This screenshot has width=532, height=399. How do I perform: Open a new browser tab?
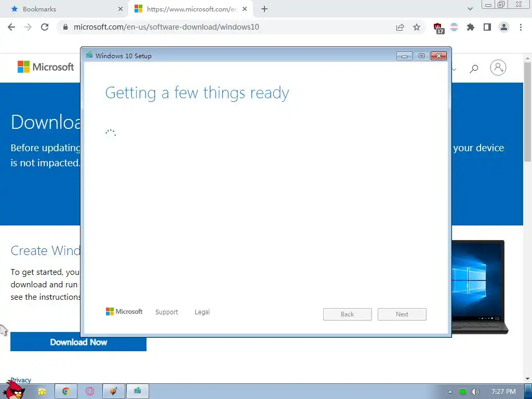coord(264,9)
